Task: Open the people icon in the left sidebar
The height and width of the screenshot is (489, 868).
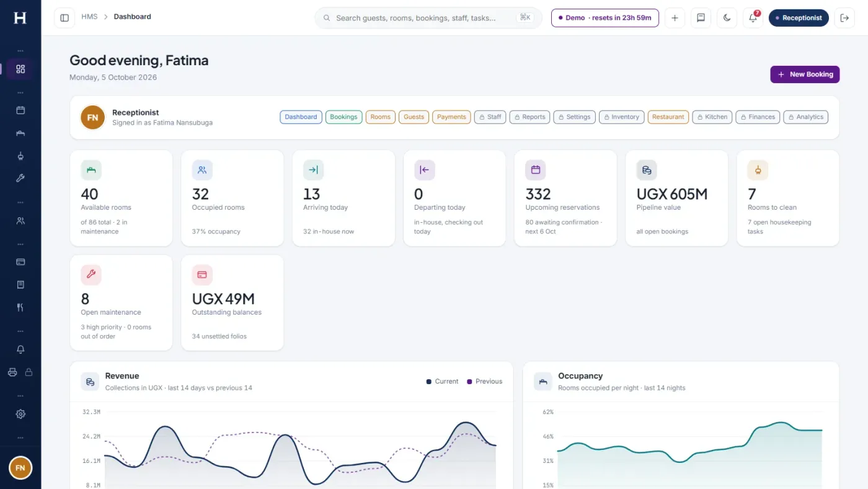Action: click(x=20, y=220)
